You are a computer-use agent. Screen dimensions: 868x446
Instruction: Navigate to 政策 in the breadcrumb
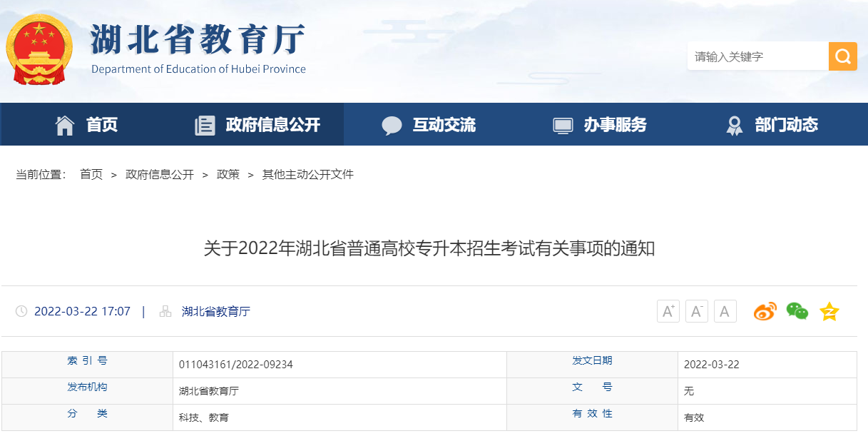click(x=228, y=174)
